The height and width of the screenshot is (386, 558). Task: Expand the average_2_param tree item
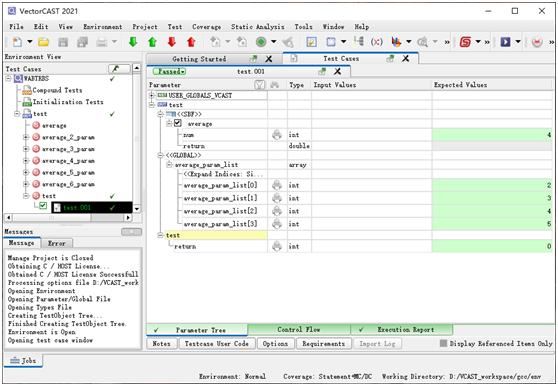tap(26, 137)
